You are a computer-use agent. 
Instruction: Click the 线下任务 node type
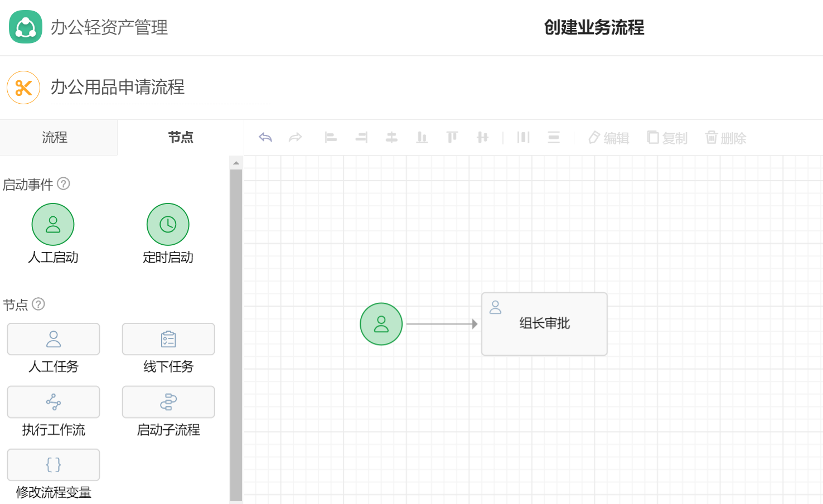tap(168, 339)
